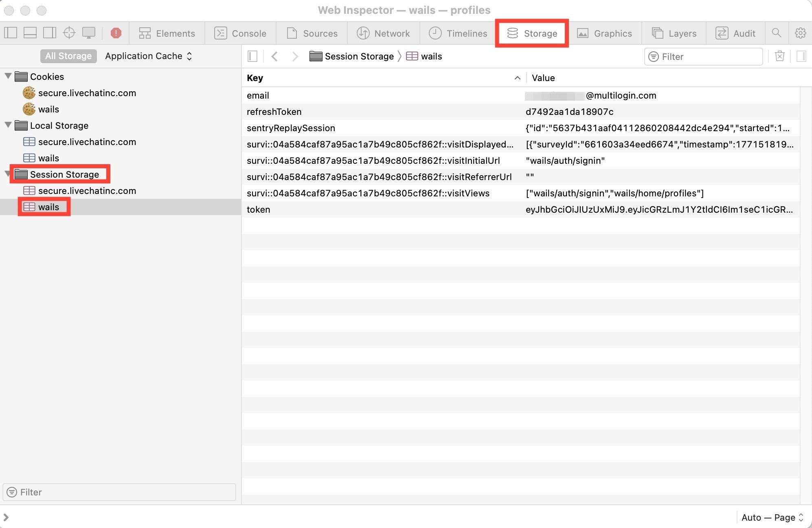Open the Application Cache dropdown
This screenshot has width=812, height=528.
(x=148, y=56)
